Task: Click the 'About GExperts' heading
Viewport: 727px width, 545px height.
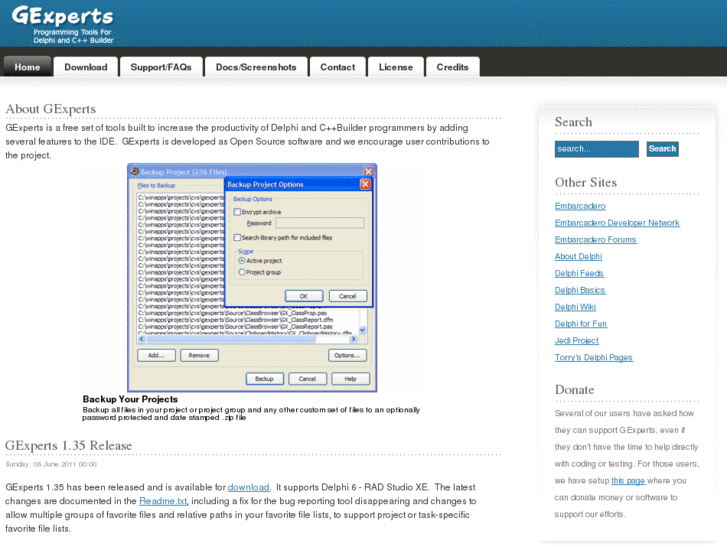Action: tap(51, 109)
